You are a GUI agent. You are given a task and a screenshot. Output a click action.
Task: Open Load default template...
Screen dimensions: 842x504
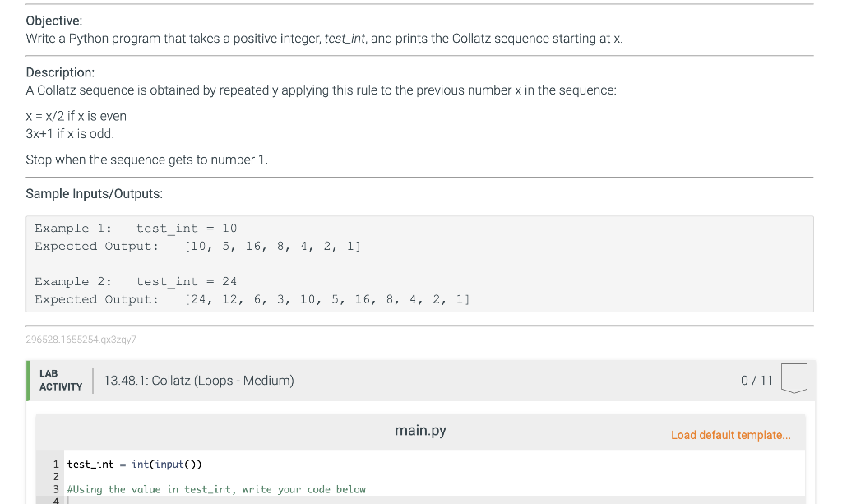730,434
